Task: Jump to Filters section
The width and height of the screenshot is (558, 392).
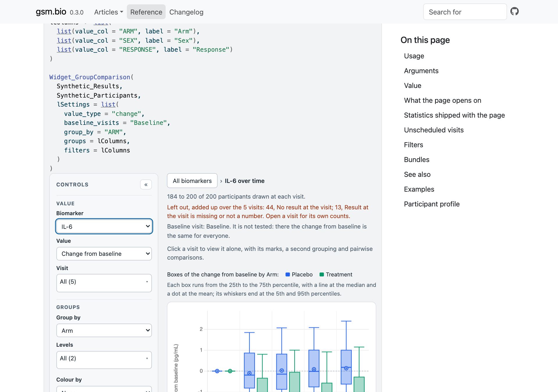Action: pos(413,145)
